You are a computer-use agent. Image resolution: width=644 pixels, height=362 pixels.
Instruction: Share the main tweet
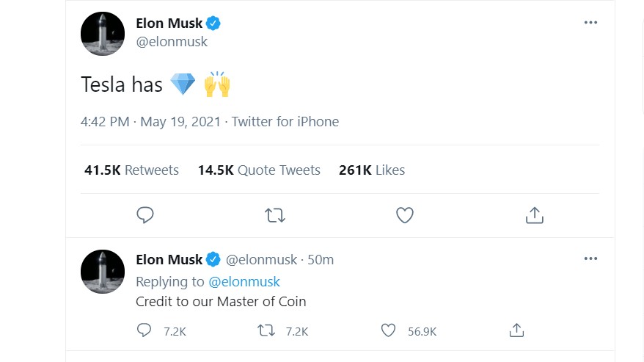coord(535,215)
